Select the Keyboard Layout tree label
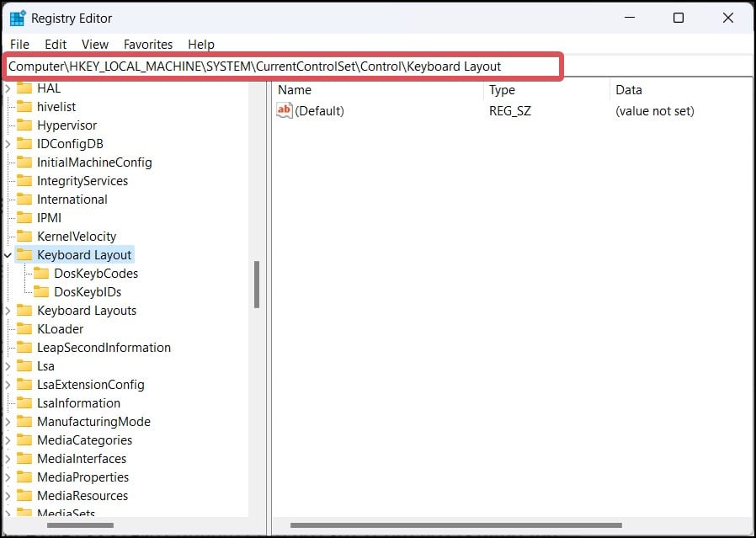Image resolution: width=756 pixels, height=538 pixels. [84, 255]
